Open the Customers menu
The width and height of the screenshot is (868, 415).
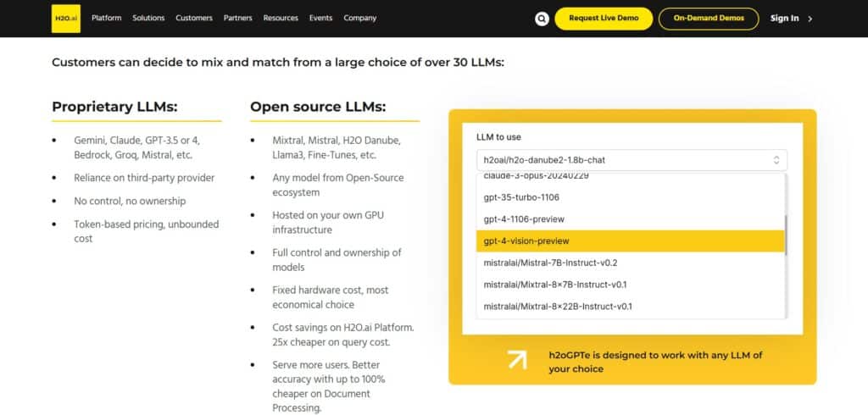pyautogui.click(x=194, y=19)
